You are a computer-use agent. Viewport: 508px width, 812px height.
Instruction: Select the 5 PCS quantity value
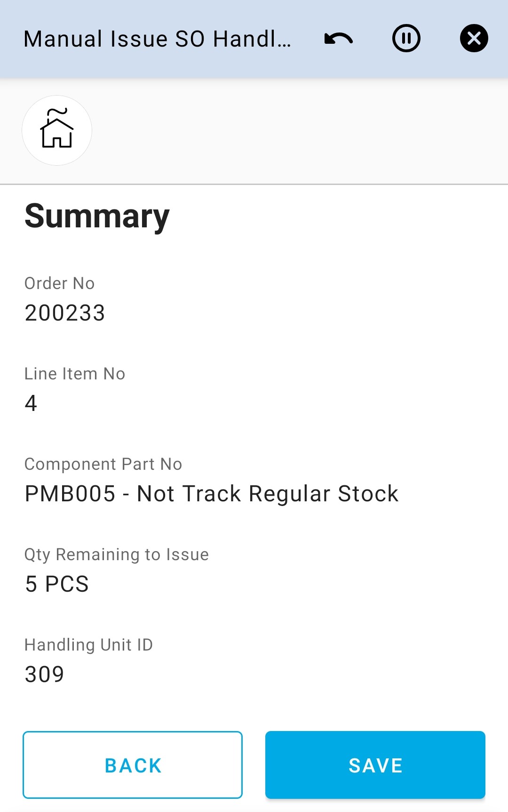coord(57,584)
